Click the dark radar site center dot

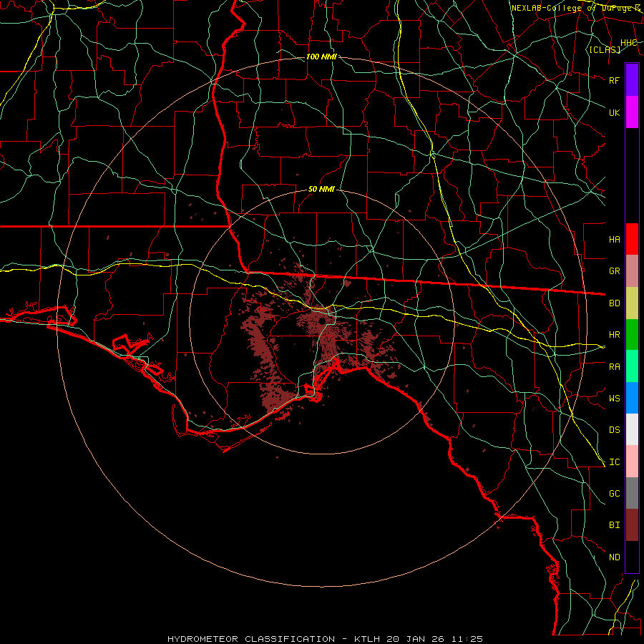click(323, 321)
